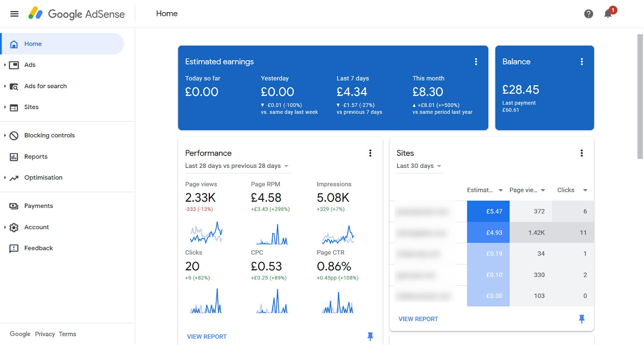The image size is (644, 345).
Task: Expand the Ads sidebar section
Action: point(5,65)
